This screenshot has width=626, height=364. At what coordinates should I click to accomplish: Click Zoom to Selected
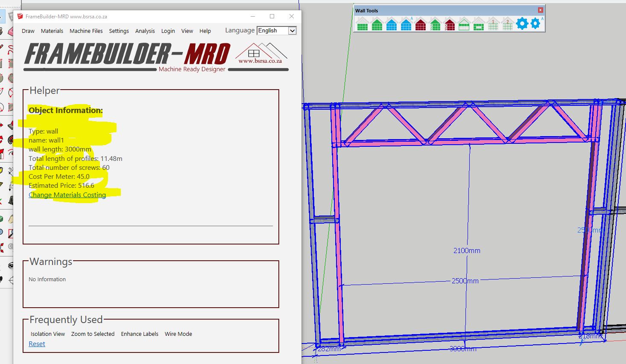coord(93,334)
